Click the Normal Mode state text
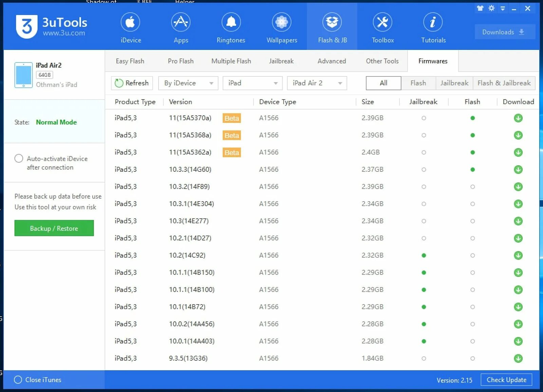The height and width of the screenshot is (392, 543). [x=56, y=122]
